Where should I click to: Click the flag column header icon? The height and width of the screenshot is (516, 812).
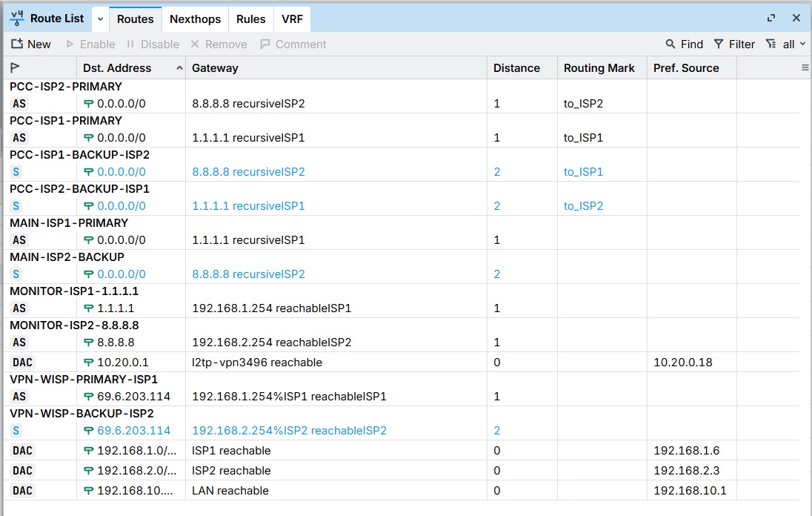pyautogui.click(x=15, y=67)
